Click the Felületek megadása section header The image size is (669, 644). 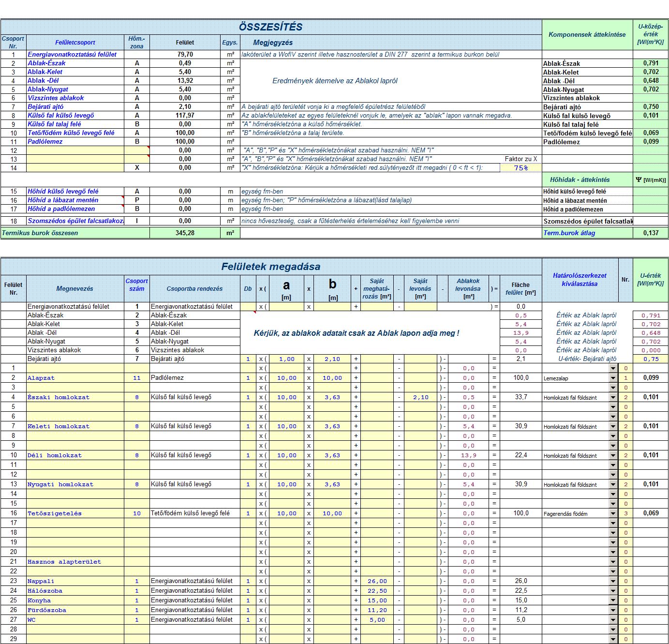271,266
